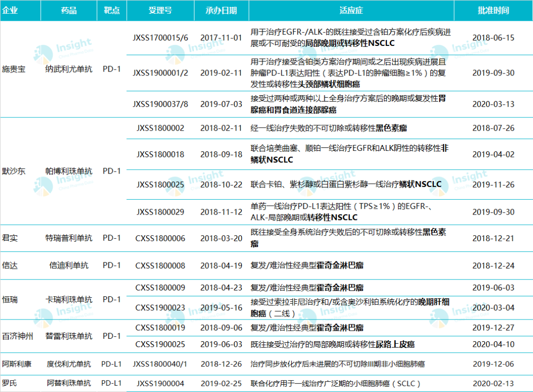Select PD-1 target in the 君实 row
Image resolution: width=533 pixels, height=392 pixels.
[x=112, y=238]
